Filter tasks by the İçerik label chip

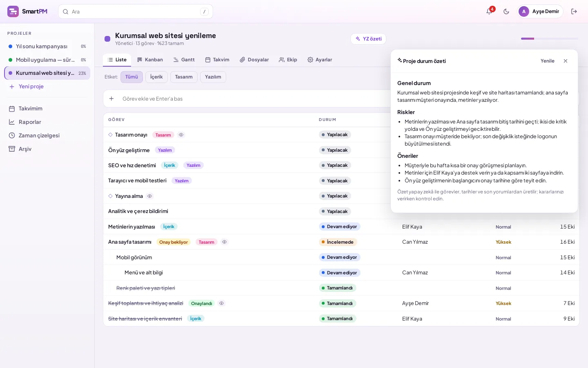click(156, 77)
